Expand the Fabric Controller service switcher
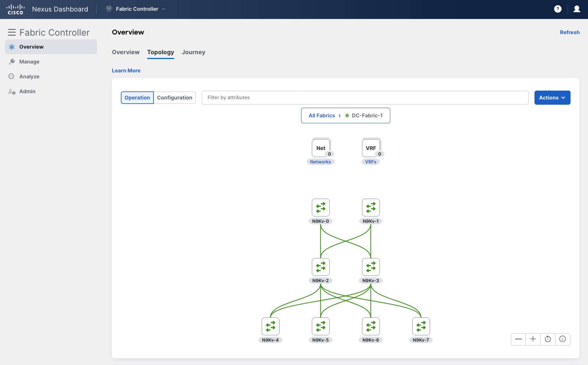Viewport: 588px width, 365px height. [164, 9]
